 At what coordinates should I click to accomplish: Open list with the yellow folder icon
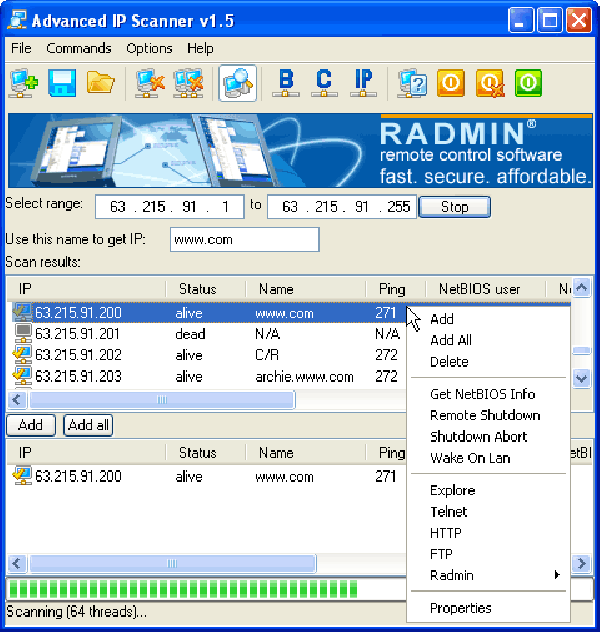tap(101, 83)
